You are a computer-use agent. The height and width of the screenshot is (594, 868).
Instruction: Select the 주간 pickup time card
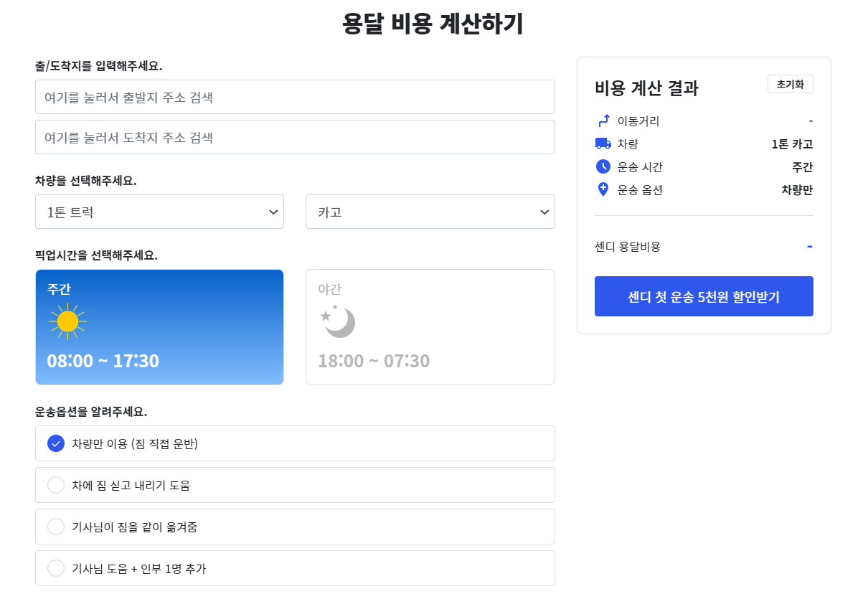click(x=159, y=326)
